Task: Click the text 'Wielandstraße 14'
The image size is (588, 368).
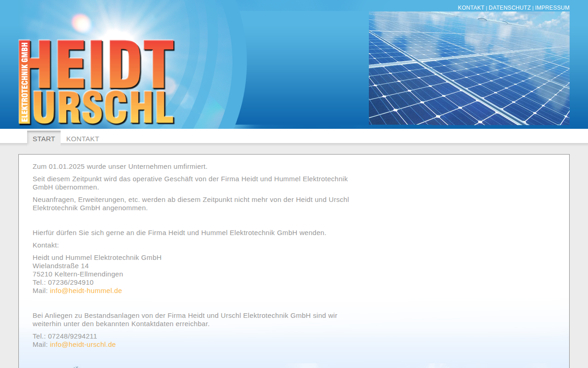Action: tap(61, 266)
